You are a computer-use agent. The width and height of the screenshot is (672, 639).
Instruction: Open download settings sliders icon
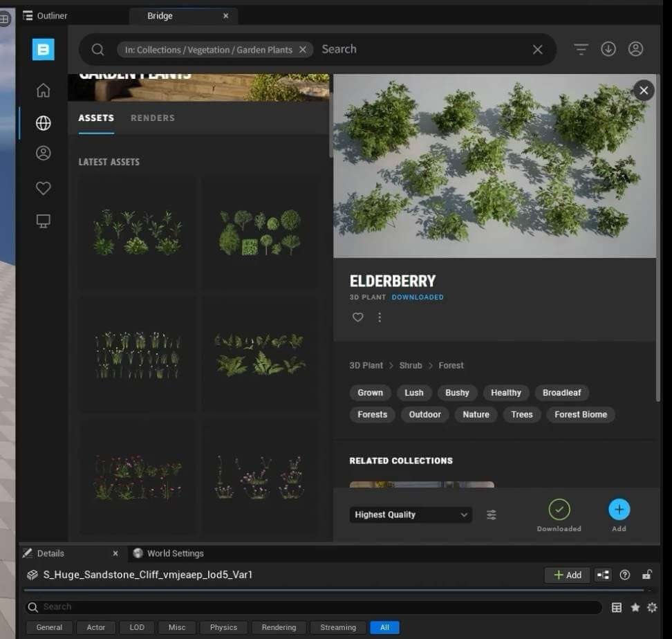pos(492,515)
